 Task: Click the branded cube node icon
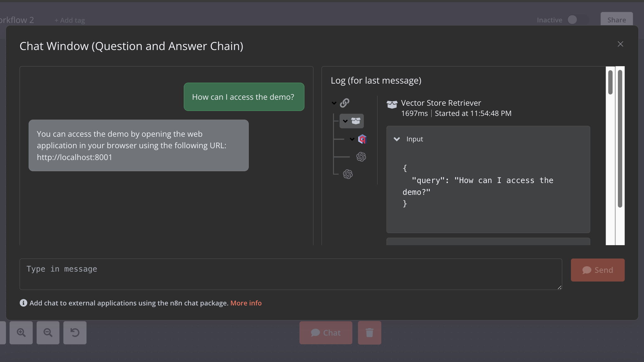(362, 139)
